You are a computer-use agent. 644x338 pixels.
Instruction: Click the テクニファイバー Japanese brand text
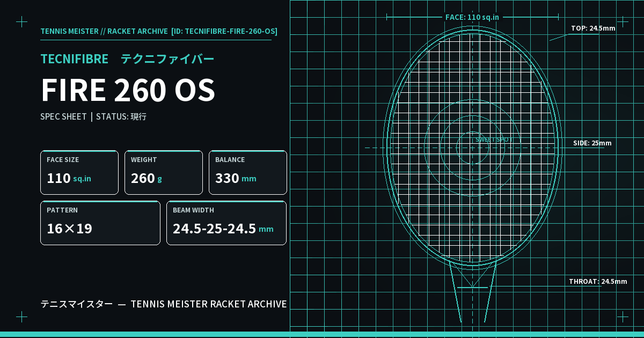click(167, 59)
